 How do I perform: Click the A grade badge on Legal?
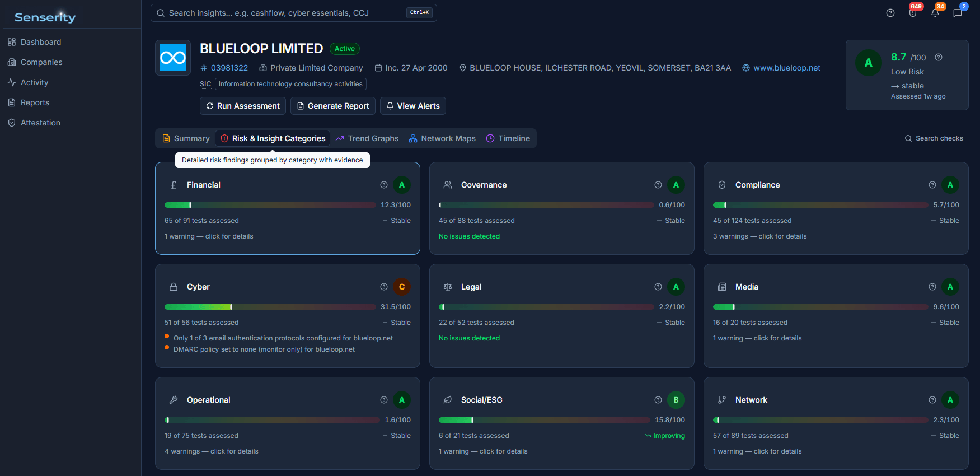(676, 287)
